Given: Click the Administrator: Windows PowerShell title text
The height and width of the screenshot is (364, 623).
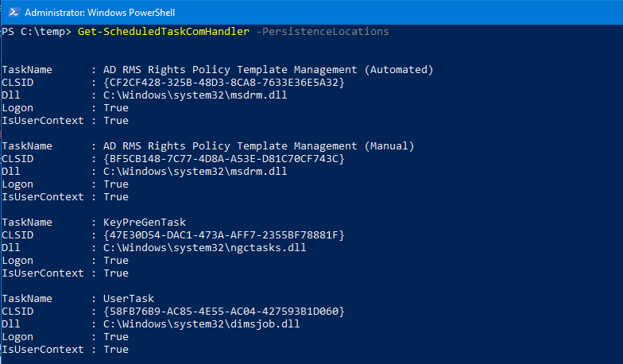Looking at the screenshot, I should point(100,13).
